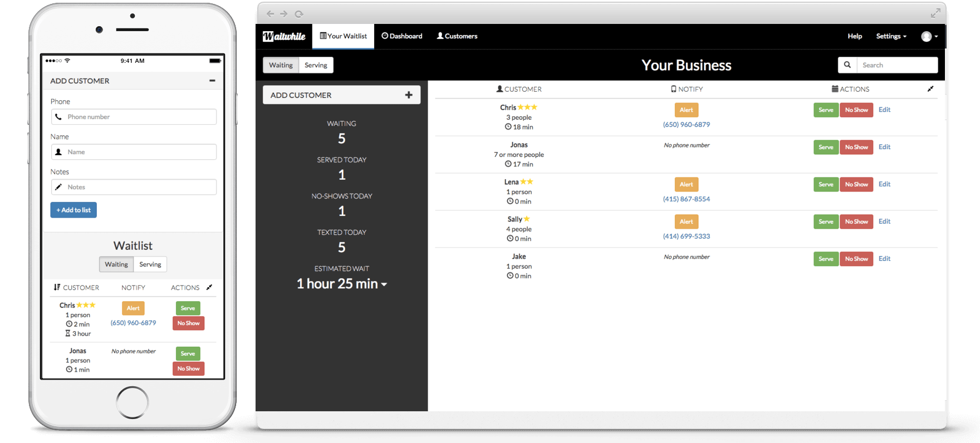
Task: Click the Waitwhile logo in desktop navbar
Action: 284,36
